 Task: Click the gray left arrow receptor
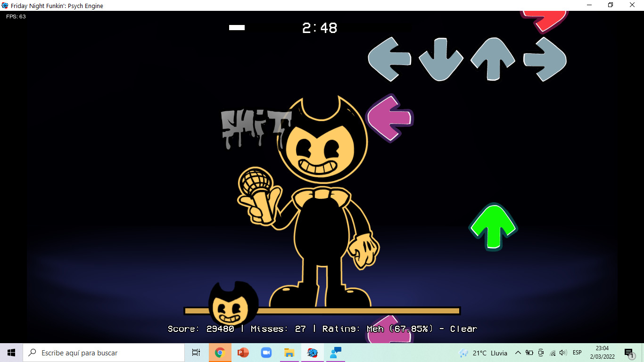coord(389,59)
